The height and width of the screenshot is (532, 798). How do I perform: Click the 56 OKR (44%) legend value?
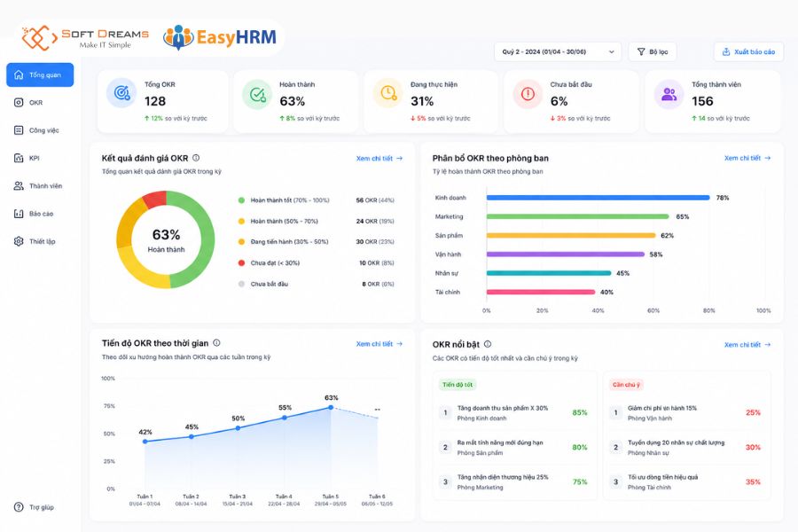375,200
